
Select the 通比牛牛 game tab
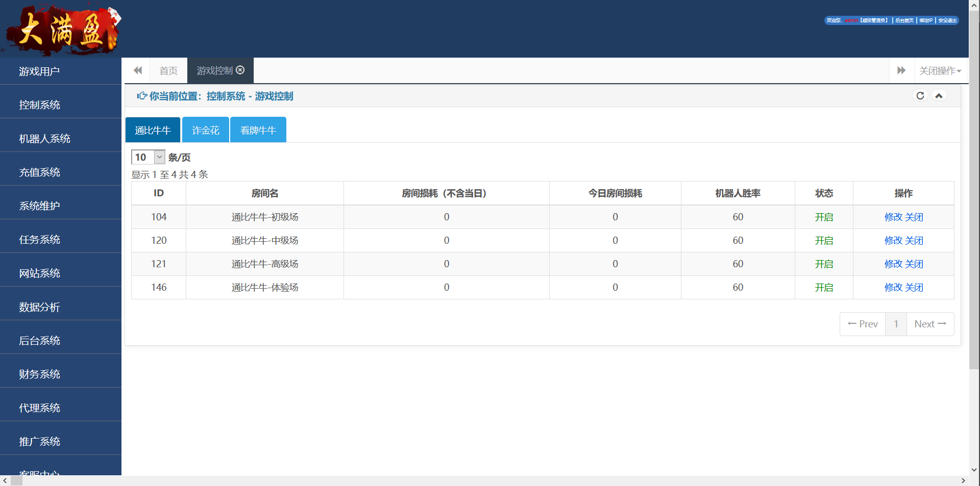click(x=153, y=130)
